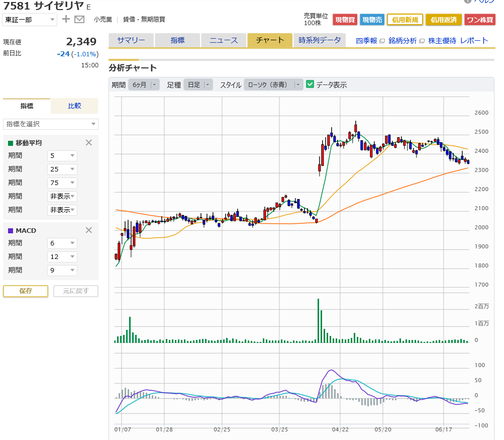Select the チャート tab

click(270, 40)
